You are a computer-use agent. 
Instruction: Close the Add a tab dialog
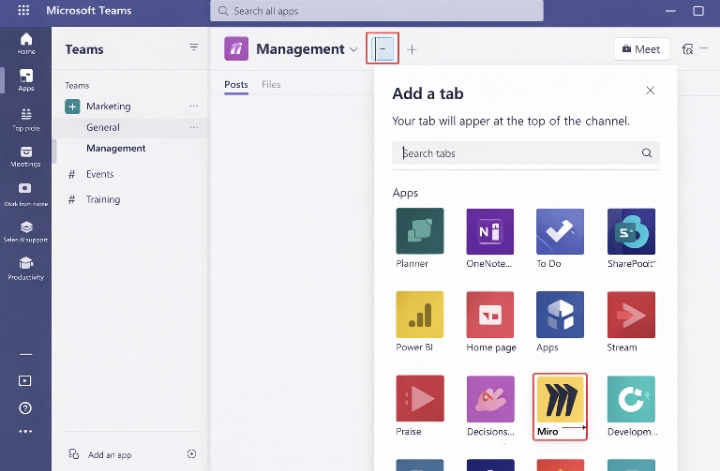650,91
